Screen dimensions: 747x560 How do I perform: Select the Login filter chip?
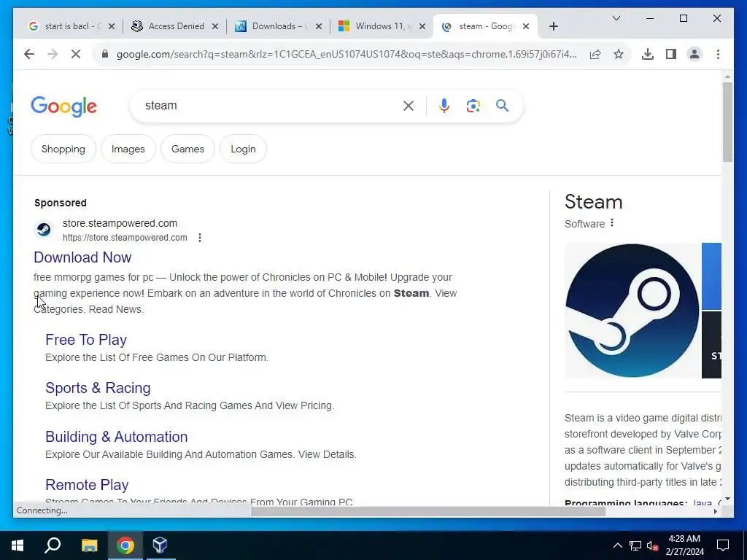coord(243,149)
